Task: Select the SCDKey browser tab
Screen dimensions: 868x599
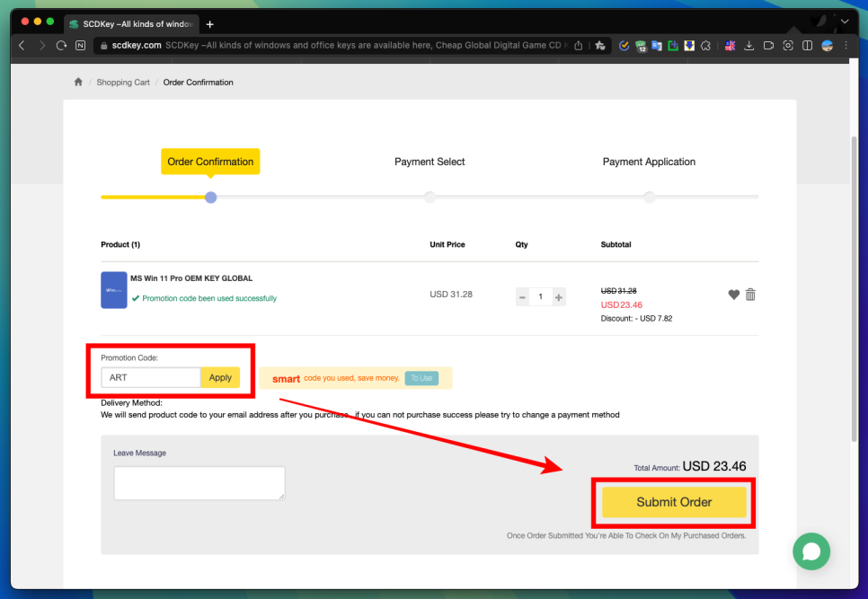Action: click(132, 23)
